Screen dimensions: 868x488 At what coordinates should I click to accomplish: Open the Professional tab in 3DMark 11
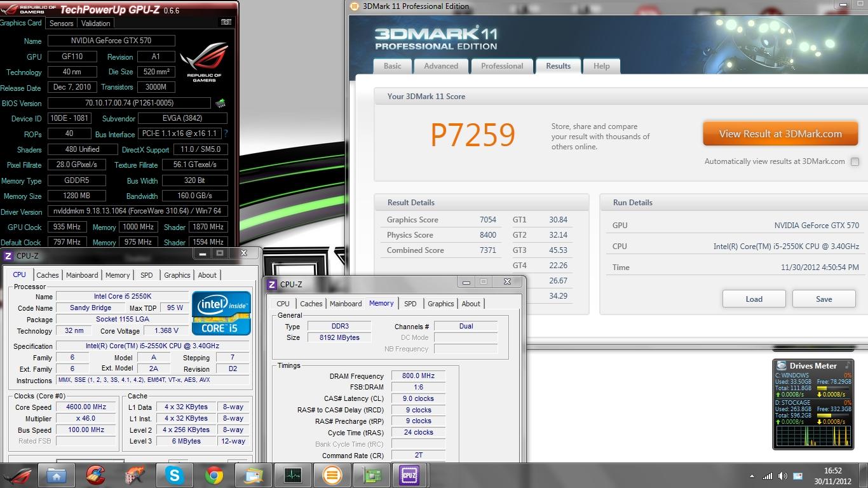point(502,66)
